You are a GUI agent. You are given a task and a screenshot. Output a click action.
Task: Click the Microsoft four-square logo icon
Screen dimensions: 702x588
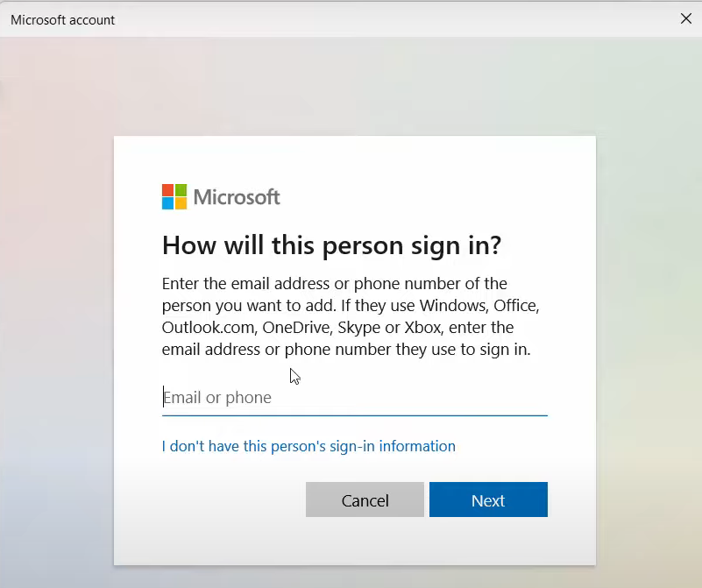point(174,196)
